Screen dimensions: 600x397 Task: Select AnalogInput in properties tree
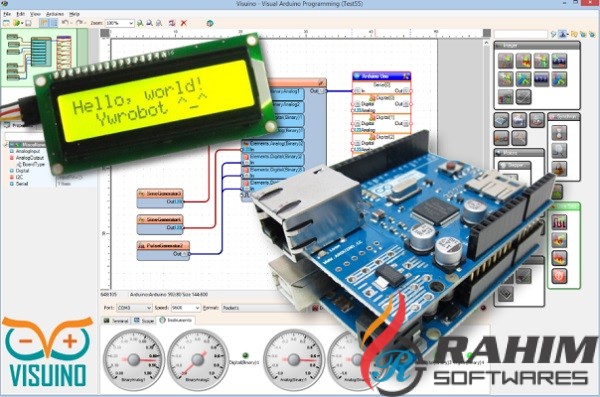click(x=28, y=152)
